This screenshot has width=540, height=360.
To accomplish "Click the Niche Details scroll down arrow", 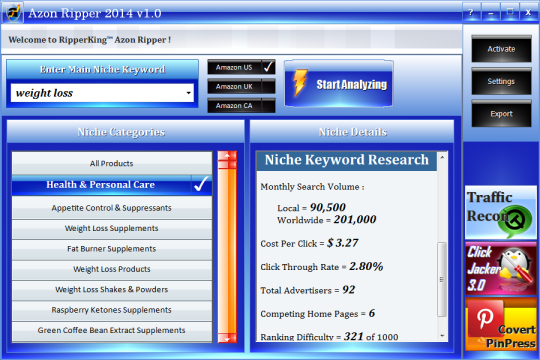I will [x=442, y=335].
